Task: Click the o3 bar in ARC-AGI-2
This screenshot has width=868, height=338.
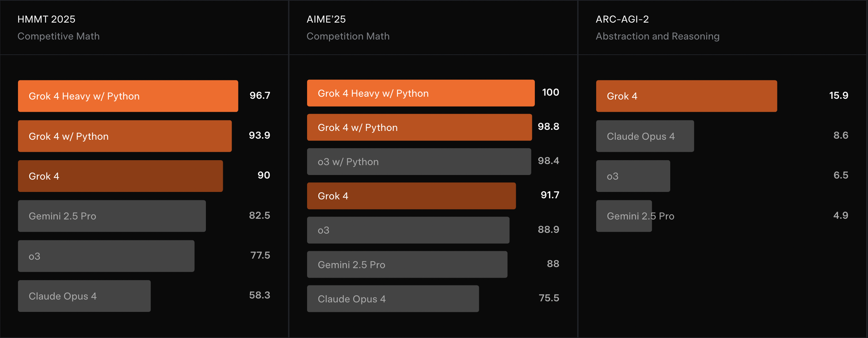Action: click(633, 176)
